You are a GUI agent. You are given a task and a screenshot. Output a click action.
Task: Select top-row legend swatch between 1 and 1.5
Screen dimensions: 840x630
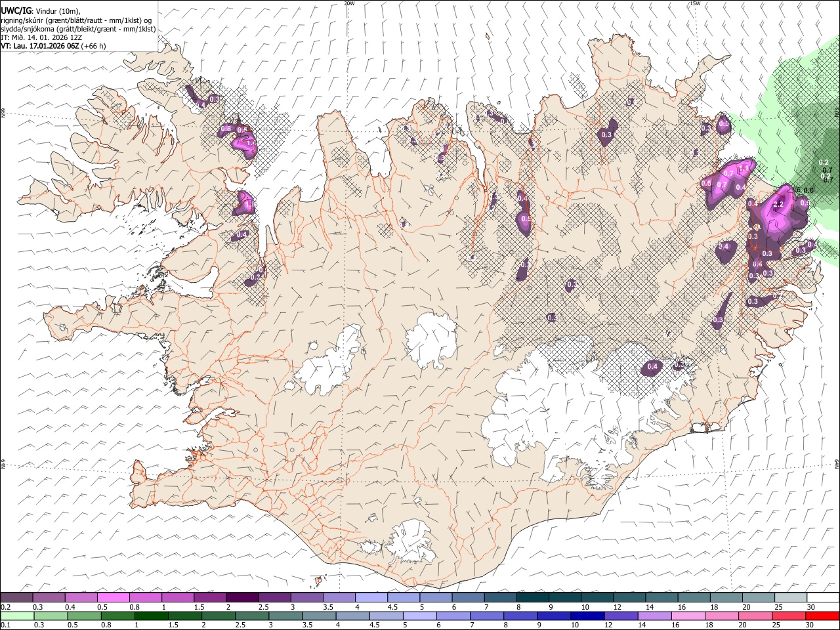(x=177, y=598)
